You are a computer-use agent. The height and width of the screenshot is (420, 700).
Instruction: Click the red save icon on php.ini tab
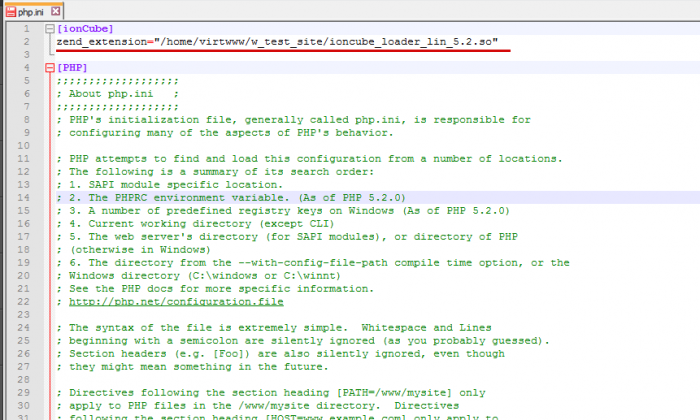click(11, 10)
